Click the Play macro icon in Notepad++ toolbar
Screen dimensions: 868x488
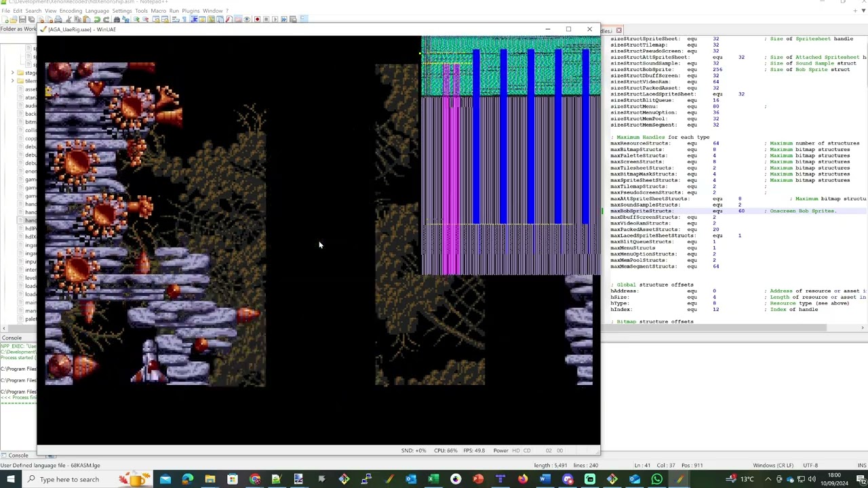pos(275,20)
